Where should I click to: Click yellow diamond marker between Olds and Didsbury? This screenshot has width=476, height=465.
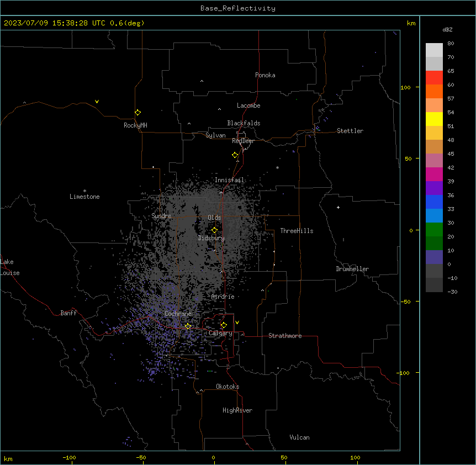tap(214, 230)
